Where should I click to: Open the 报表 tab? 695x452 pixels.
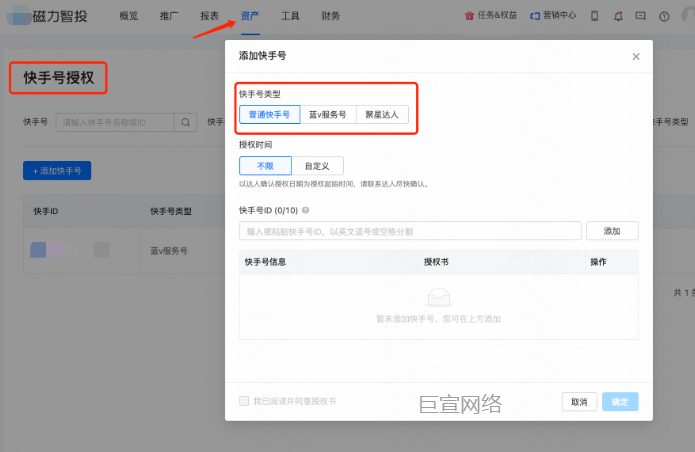(x=210, y=16)
